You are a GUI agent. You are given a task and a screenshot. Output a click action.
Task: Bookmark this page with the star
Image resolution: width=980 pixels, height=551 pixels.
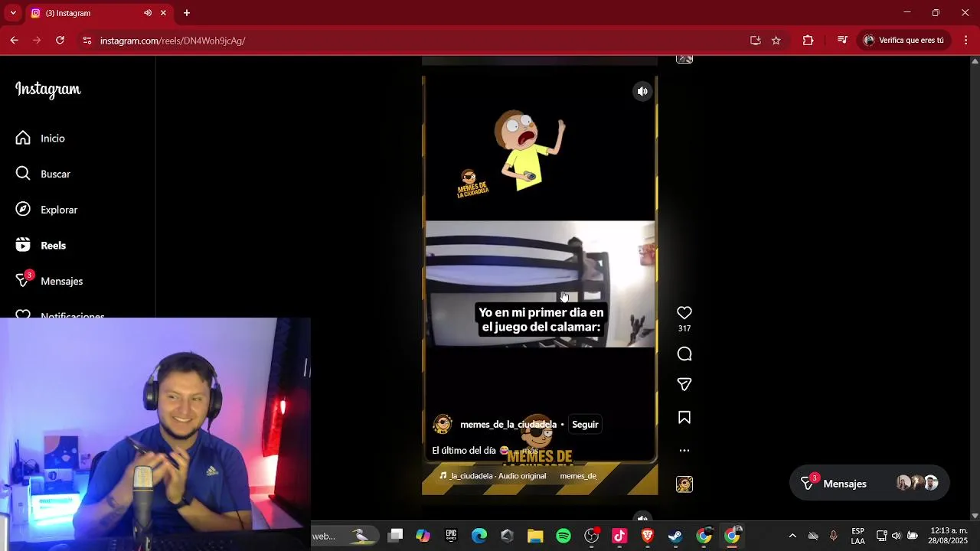coord(776,41)
